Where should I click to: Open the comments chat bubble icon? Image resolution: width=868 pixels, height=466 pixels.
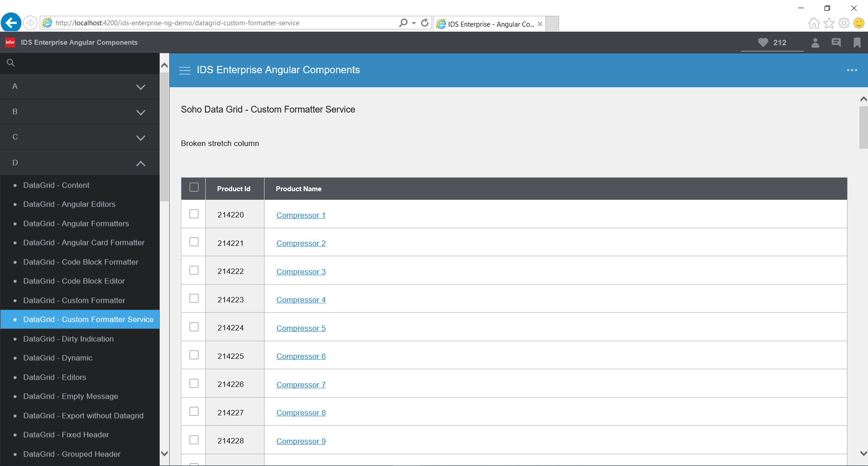pyautogui.click(x=836, y=42)
